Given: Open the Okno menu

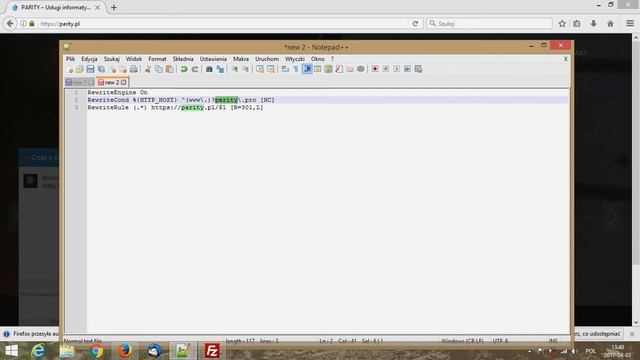Looking at the screenshot, I should point(318,59).
